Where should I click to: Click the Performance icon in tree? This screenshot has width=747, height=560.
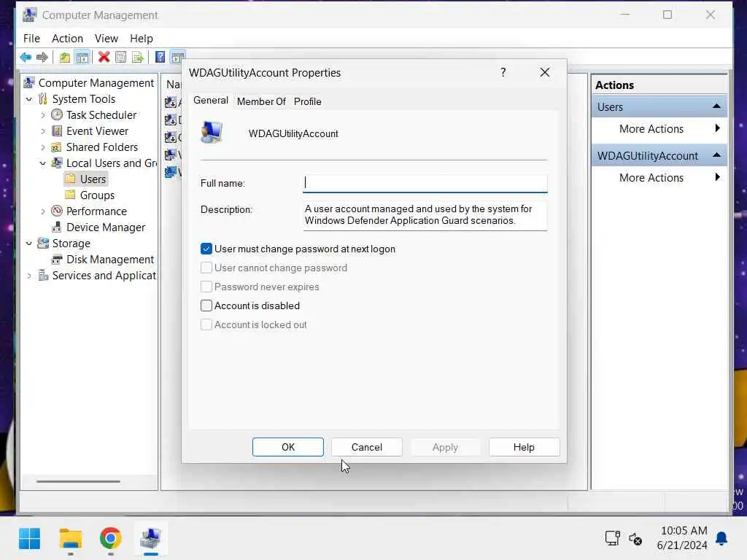[x=57, y=211]
